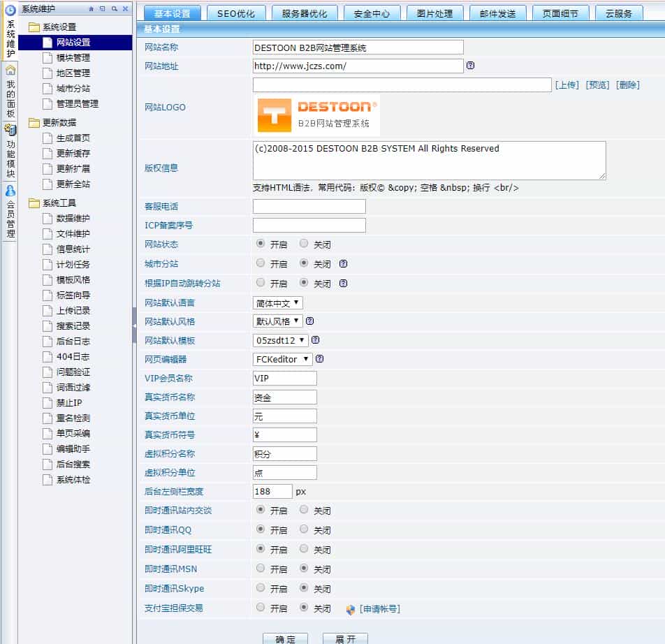Click the DESTOON logo image
665x644 pixels.
click(x=317, y=115)
